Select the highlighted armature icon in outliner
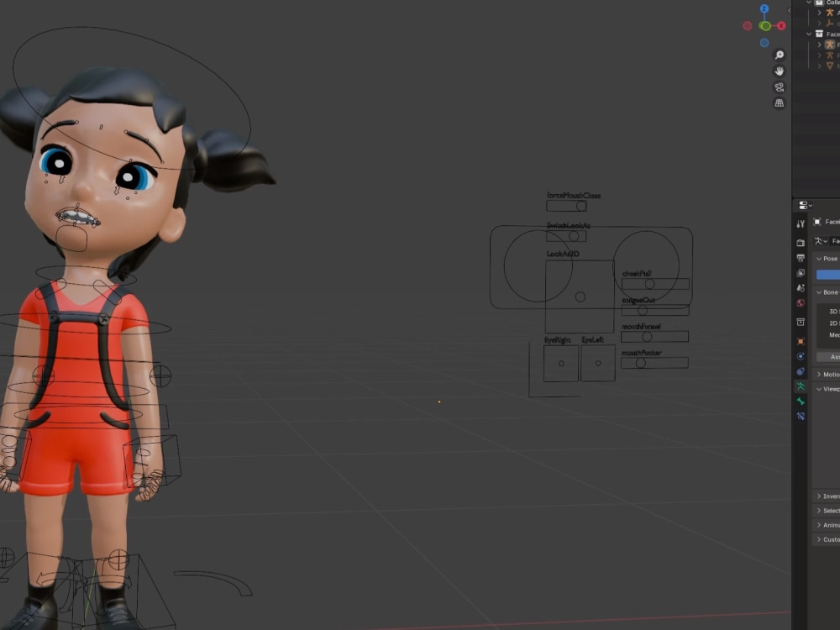 tap(830, 45)
